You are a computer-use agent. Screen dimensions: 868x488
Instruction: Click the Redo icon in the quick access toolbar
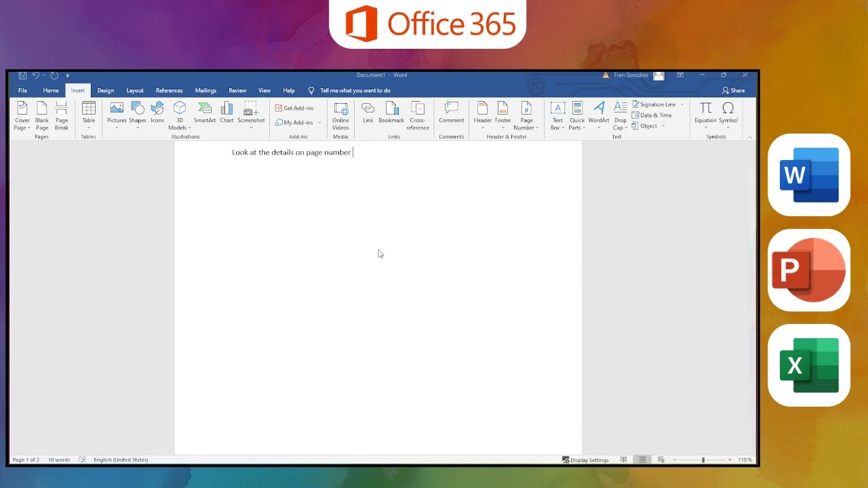point(54,75)
